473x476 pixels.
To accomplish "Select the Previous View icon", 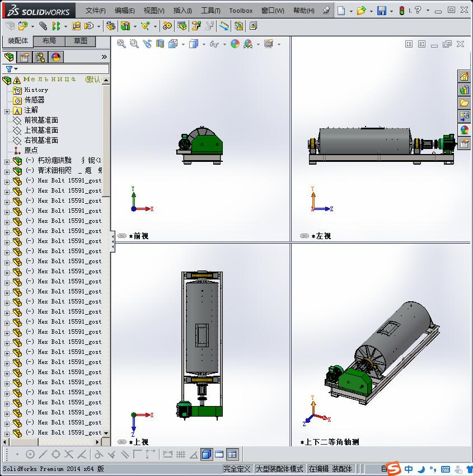I will 147,44.
